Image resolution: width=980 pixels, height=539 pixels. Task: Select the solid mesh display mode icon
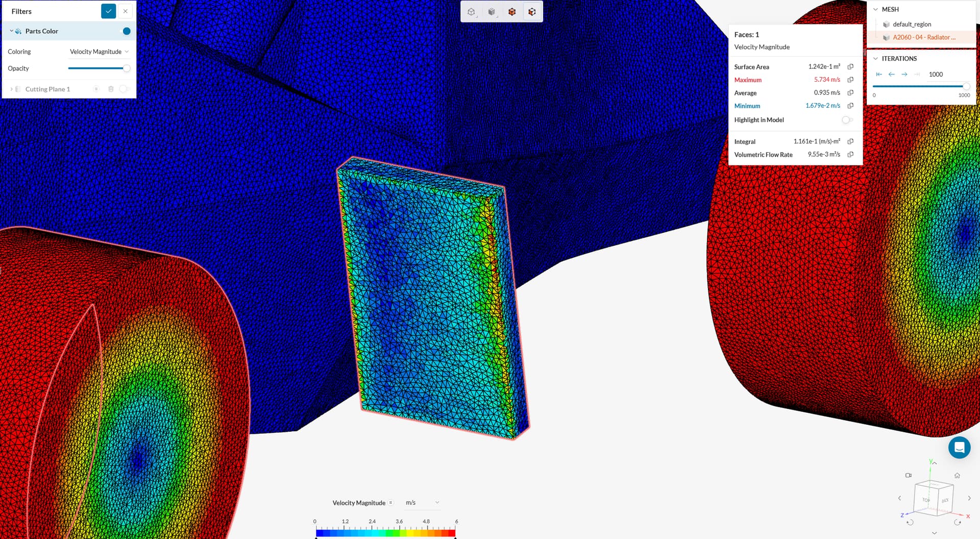point(512,11)
